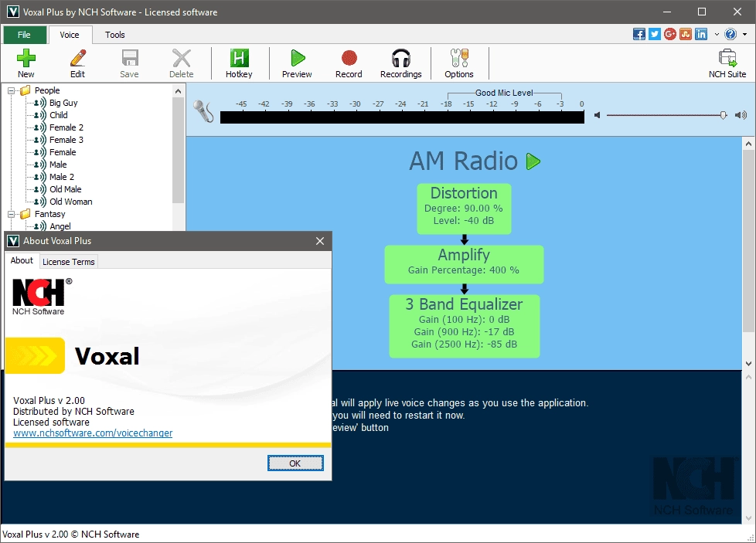Click the effects panel scroll down arrow
The width and height of the screenshot is (756, 543).
[748, 364]
